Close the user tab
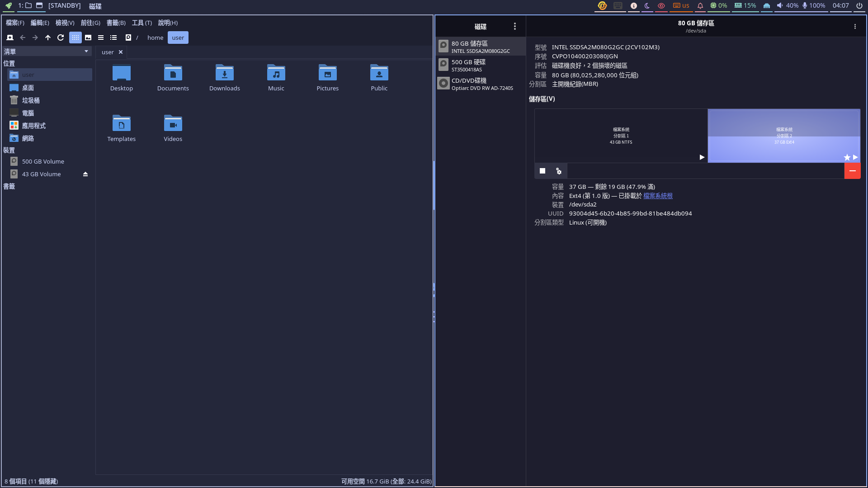Screen dimensions: 868x488 coord(121,52)
